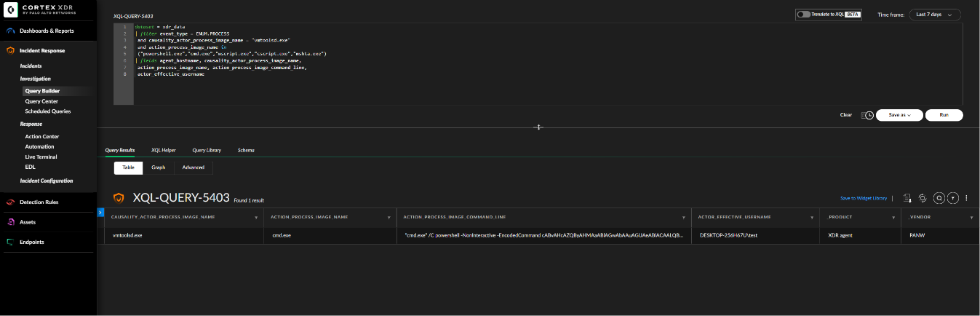Open the Endpoints menu label
This screenshot has height=316, width=980.
coord(32,242)
